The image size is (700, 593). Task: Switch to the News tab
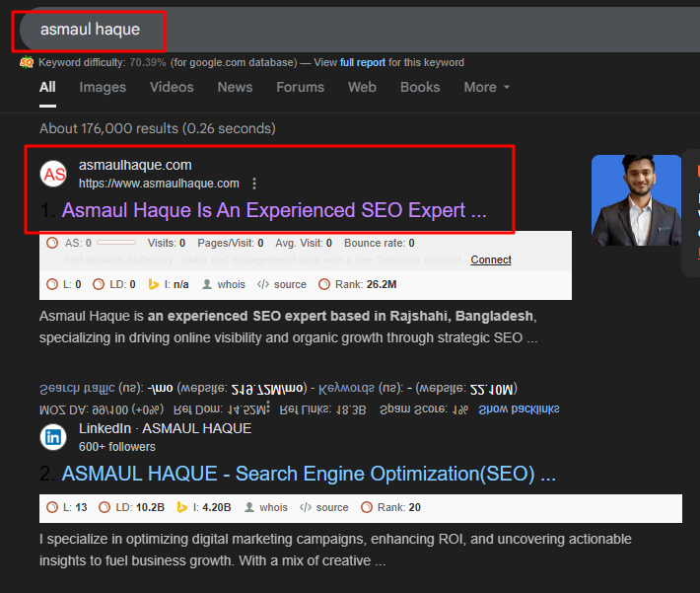click(236, 87)
